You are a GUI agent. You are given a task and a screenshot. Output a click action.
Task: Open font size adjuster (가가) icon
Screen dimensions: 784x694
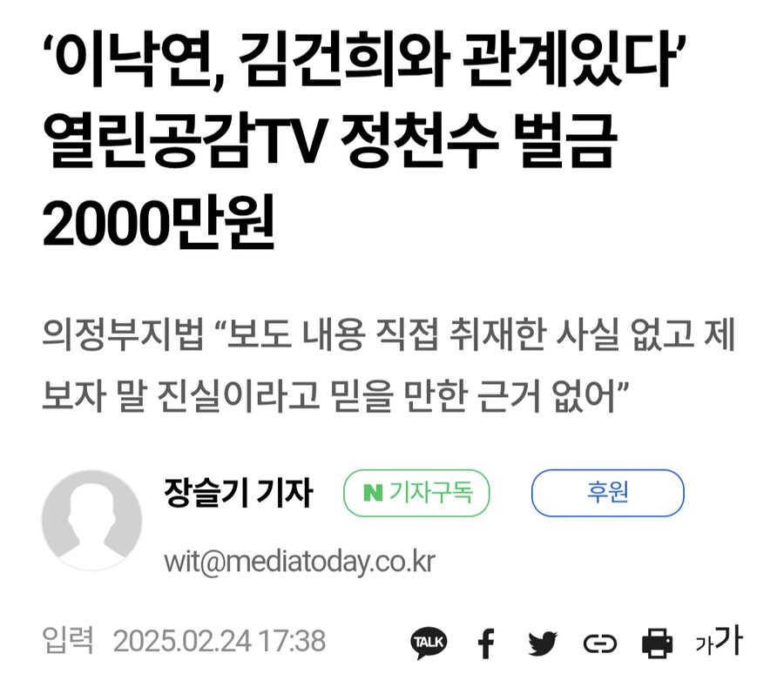click(x=719, y=641)
